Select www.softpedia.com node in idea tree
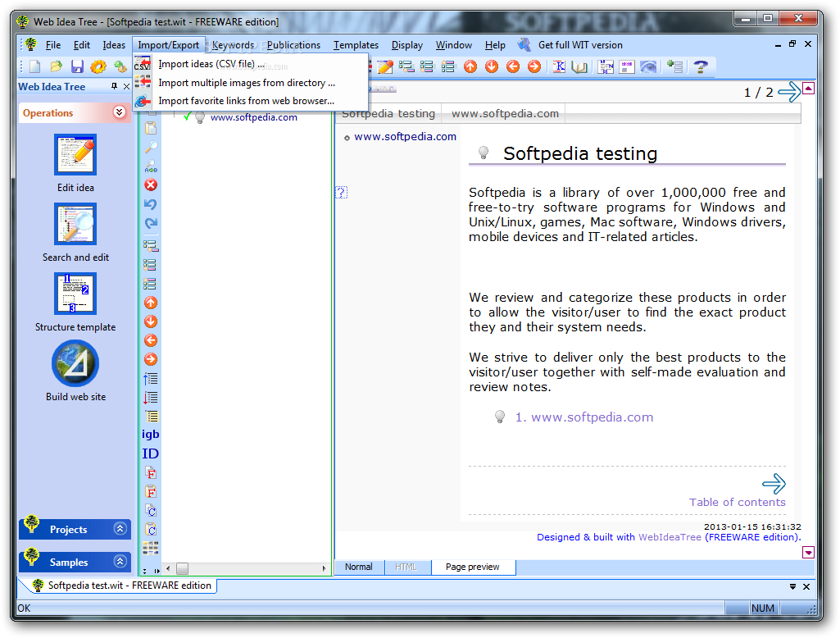 254,117
